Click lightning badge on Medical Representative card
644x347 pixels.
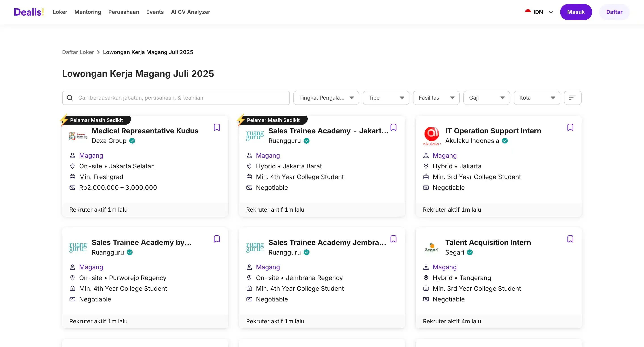pyautogui.click(x=64, y=120)
